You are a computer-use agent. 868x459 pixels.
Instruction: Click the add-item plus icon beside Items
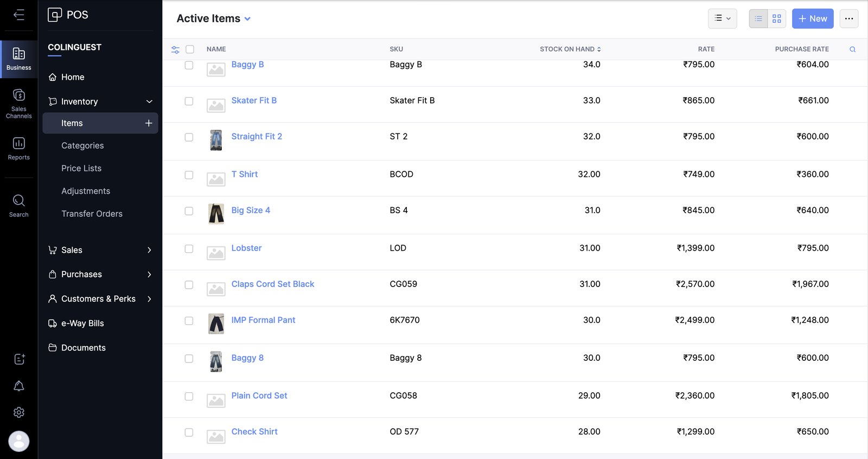pyautogui.click(x=149, y=123)
